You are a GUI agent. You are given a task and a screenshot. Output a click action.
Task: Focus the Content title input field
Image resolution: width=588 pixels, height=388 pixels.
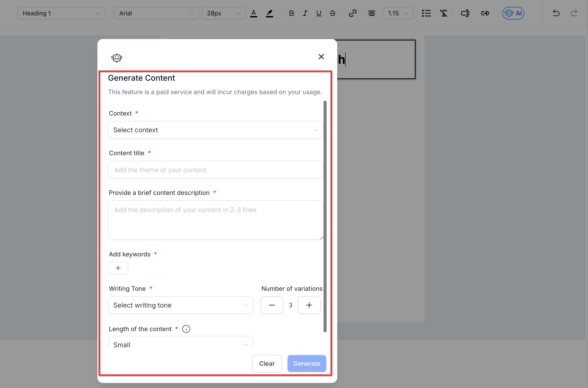tap(216, 170)
